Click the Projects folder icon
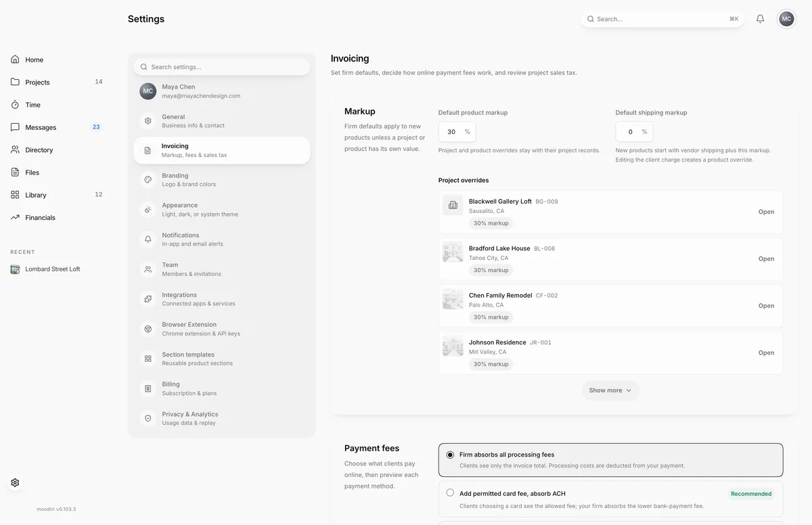The image size is (812, 525). (15, 82)
